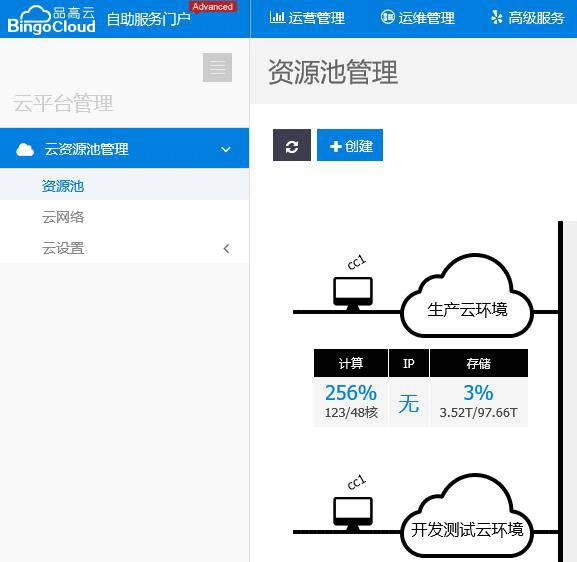Click the cloud icon beside 云资源池管理
This screenshot has width=577, height=562.
coord(25,149)
